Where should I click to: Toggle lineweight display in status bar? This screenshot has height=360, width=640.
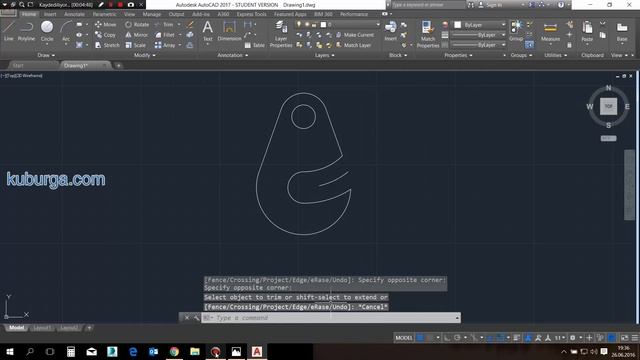pyautogui.click(x=517, y=338)
